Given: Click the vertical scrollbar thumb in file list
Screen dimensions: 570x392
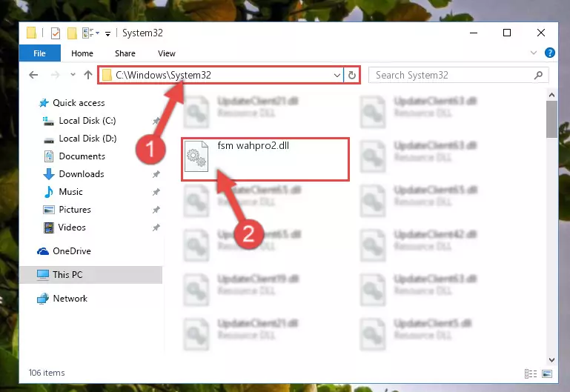Looking at the screenshot, I should tap(551, 119).
